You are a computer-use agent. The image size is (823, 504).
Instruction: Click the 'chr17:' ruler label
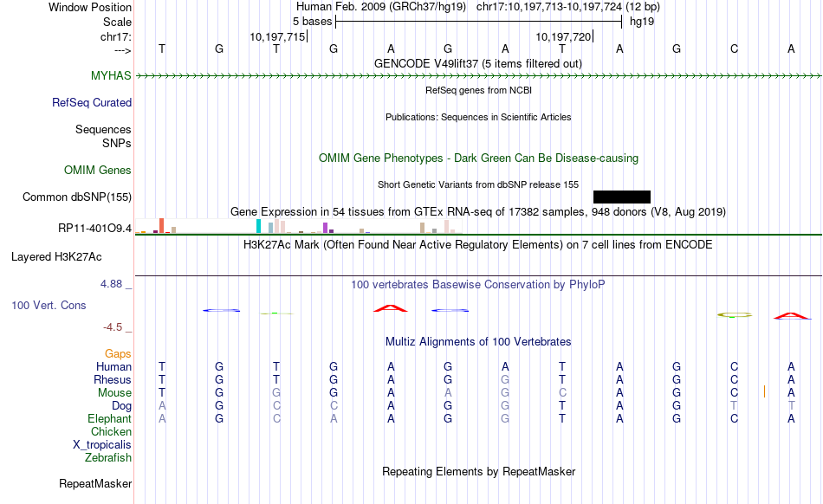point(116,36)
